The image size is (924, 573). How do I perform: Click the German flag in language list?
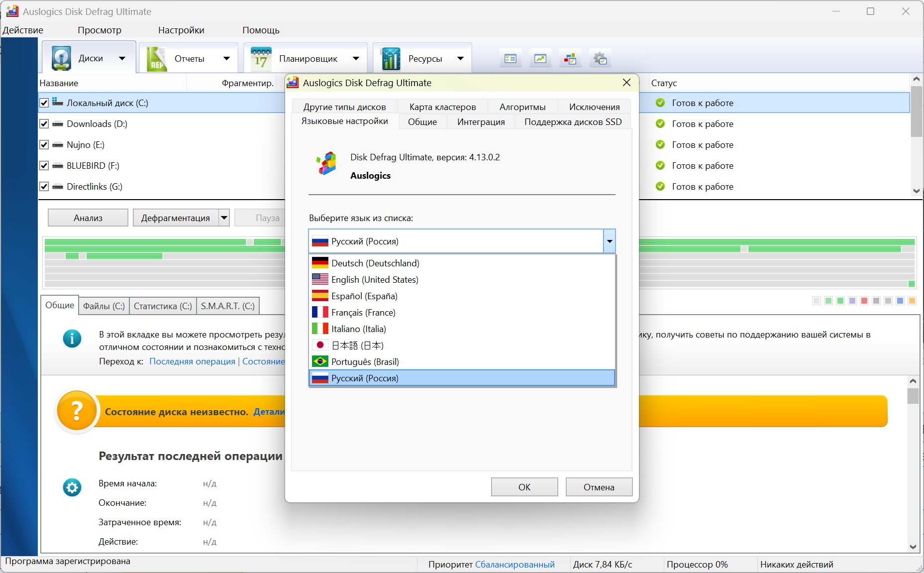click(x=320, y=263)
